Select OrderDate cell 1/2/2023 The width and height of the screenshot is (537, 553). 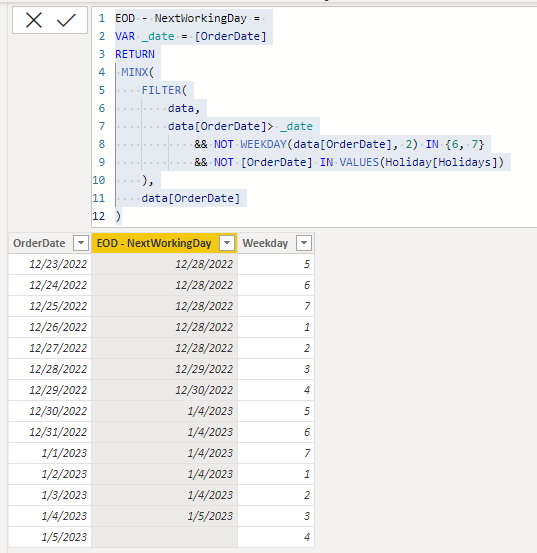click(50, 474)
